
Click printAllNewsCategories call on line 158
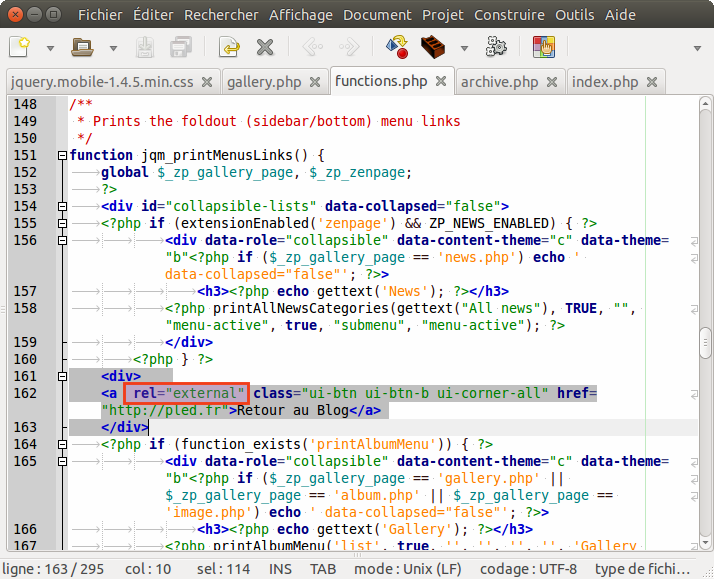[301, 308]
